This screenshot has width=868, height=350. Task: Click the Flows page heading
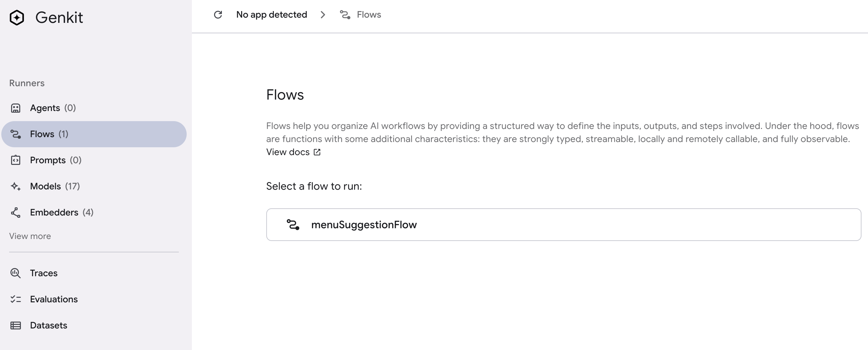click(285, 95)
